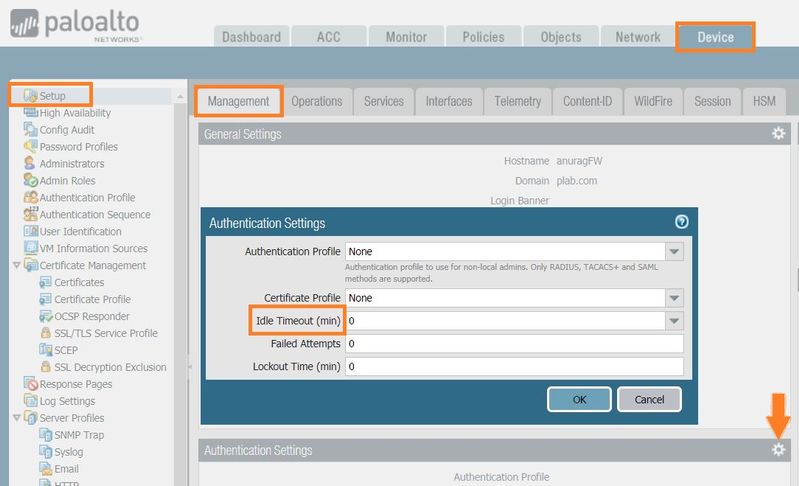Cancel the Authentication Settings dialog
This screenshot has width=799, height=486.
[x=649, y=399]
